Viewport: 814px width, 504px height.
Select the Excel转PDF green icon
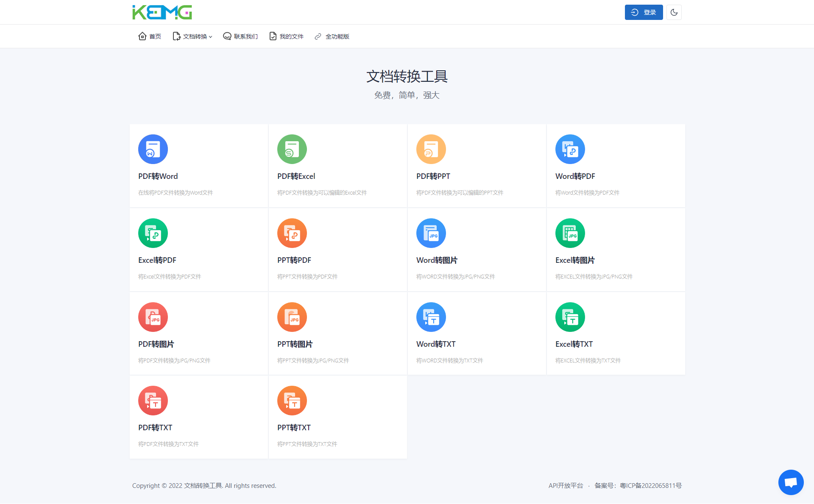153,233
